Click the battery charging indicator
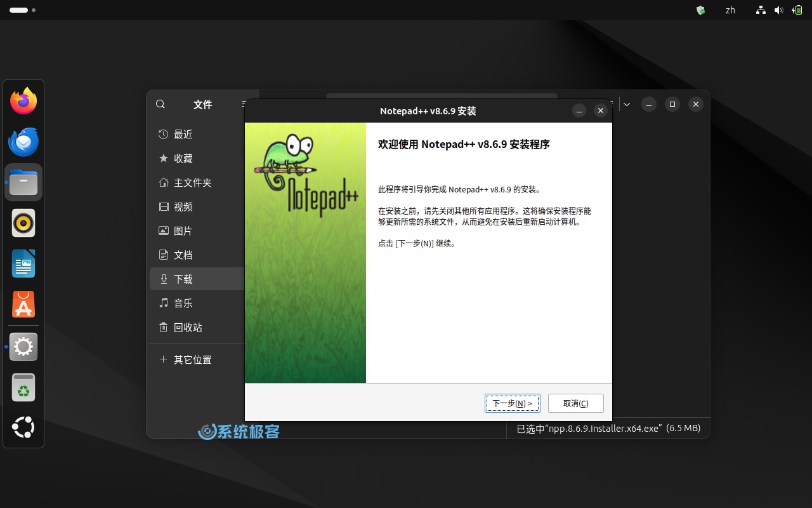 coord(797,10)
